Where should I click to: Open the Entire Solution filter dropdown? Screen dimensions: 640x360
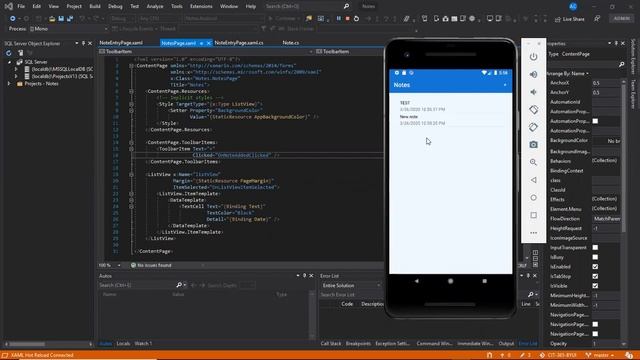pyautogui.click(x=351, y=285)
